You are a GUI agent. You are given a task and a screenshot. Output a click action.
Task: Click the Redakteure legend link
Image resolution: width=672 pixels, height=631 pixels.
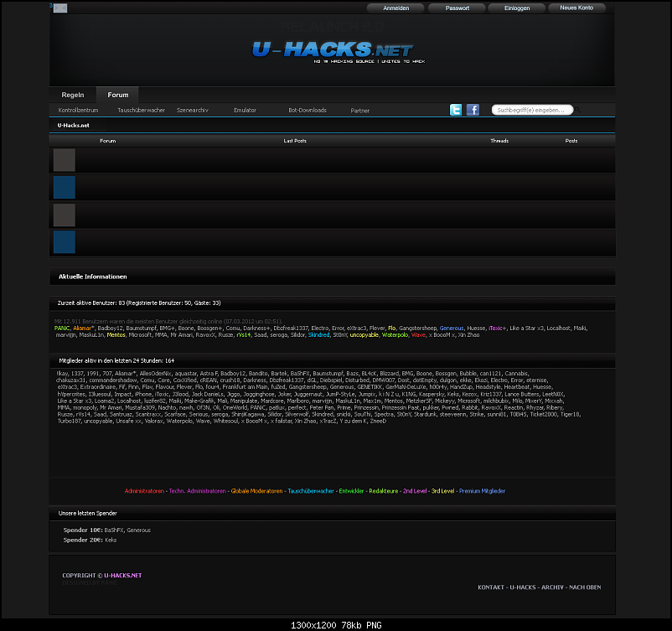tap(383, 491)
